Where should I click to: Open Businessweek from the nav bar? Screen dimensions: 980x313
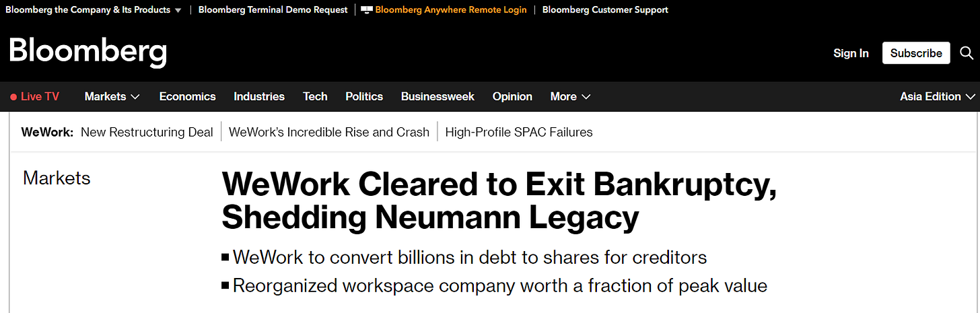[x=438, y=96]
